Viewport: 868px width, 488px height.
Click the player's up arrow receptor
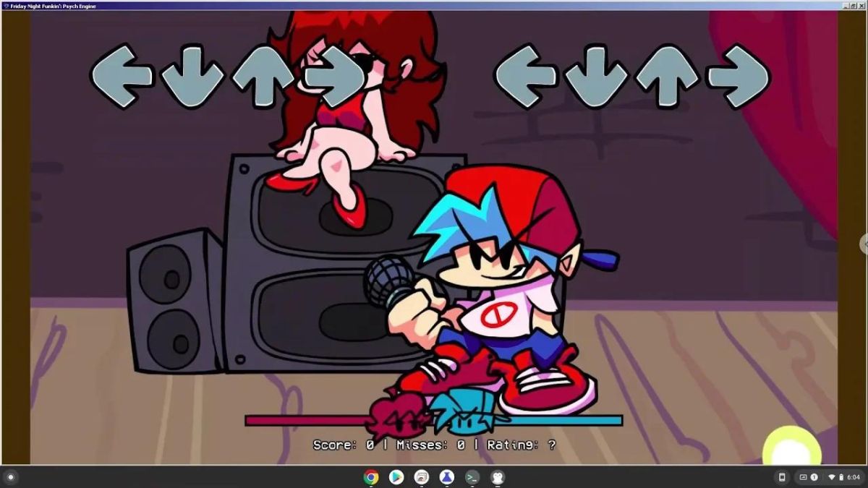668,76
